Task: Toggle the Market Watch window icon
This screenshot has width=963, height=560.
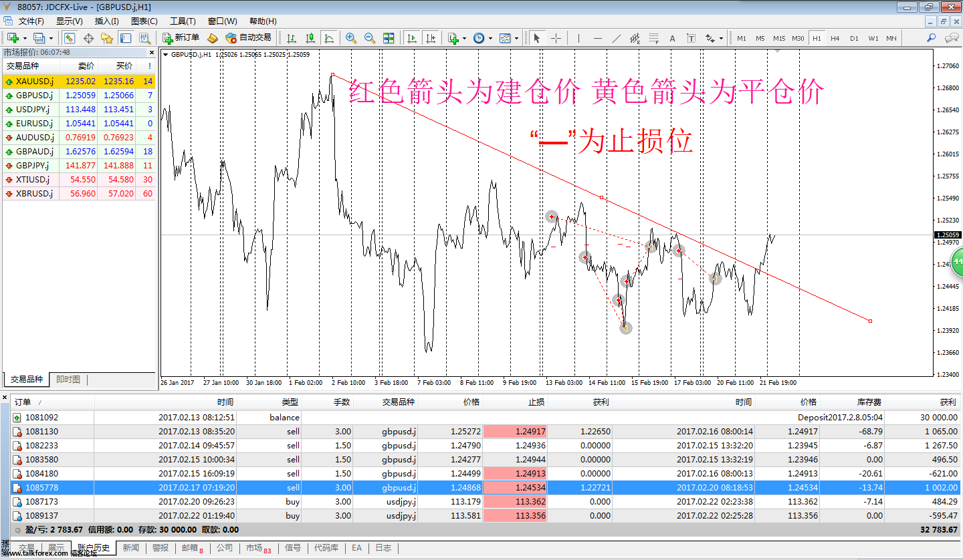Action: click(70, 38)
